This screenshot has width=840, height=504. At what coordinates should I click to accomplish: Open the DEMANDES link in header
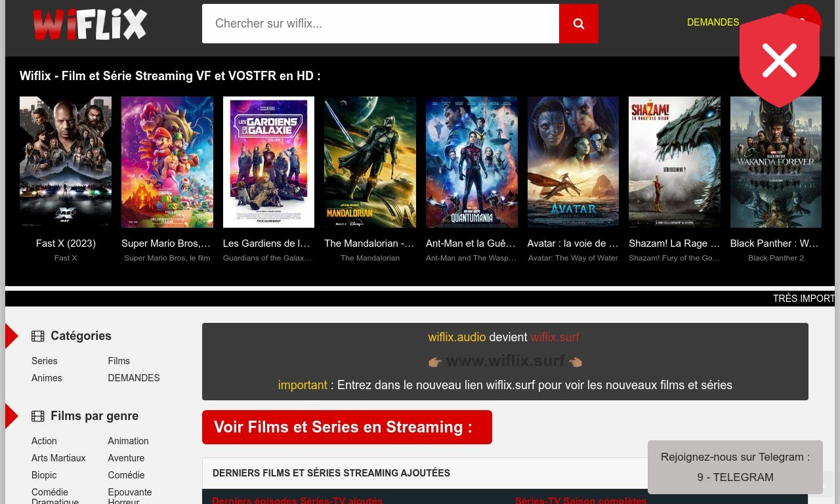(713, 22)
